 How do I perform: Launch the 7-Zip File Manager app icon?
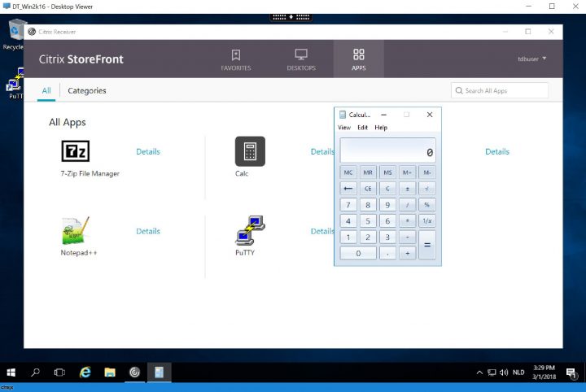click(x=76, y=151)
